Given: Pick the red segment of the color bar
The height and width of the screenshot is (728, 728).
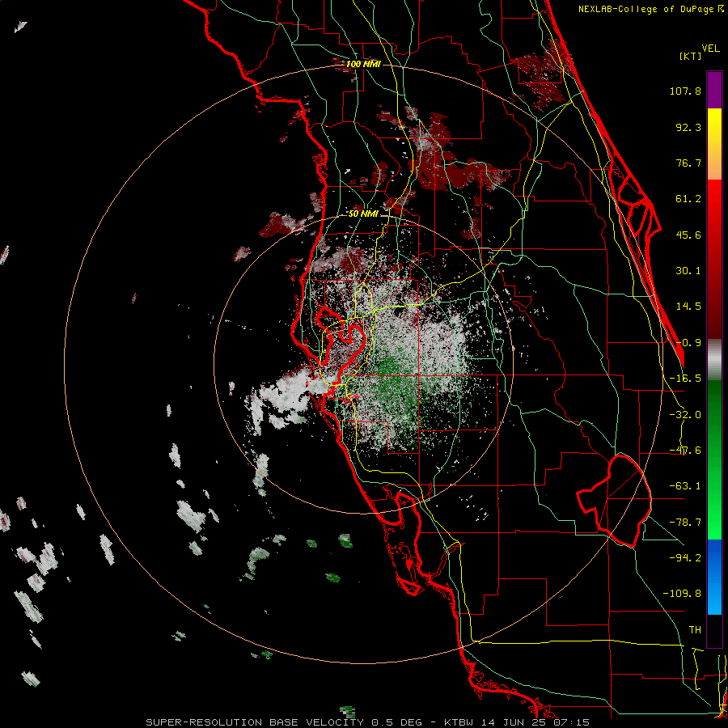Looking at the screenshot, I should [714, 259].
